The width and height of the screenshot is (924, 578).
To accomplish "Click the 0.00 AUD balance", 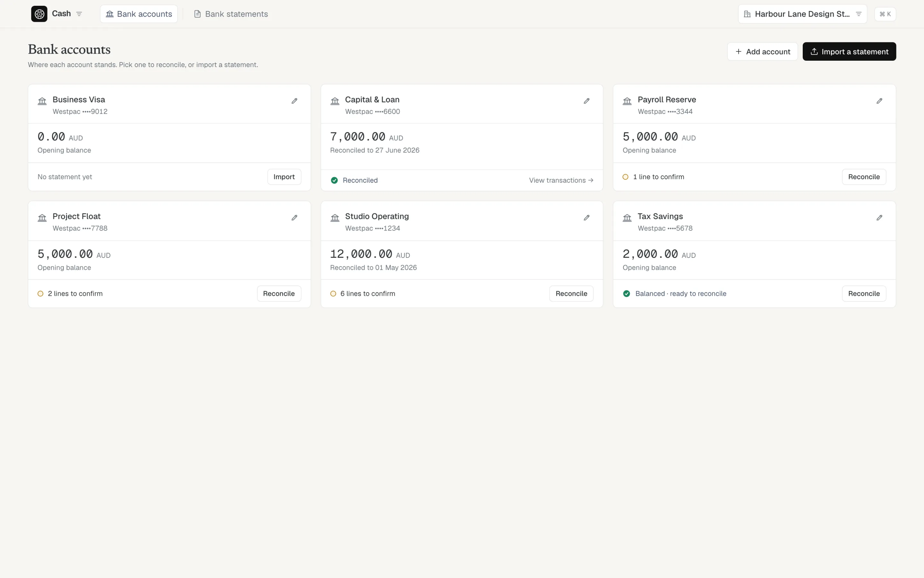I will (60, 136).
